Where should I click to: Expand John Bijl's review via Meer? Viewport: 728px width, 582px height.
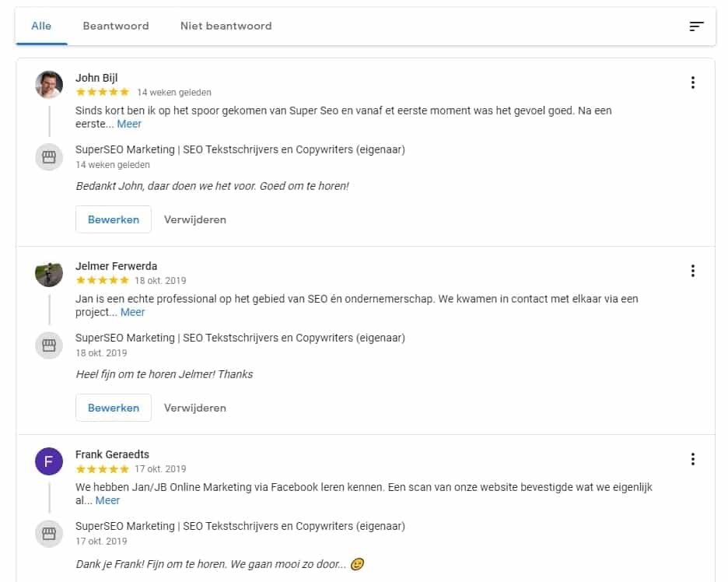tap(130, 124)
